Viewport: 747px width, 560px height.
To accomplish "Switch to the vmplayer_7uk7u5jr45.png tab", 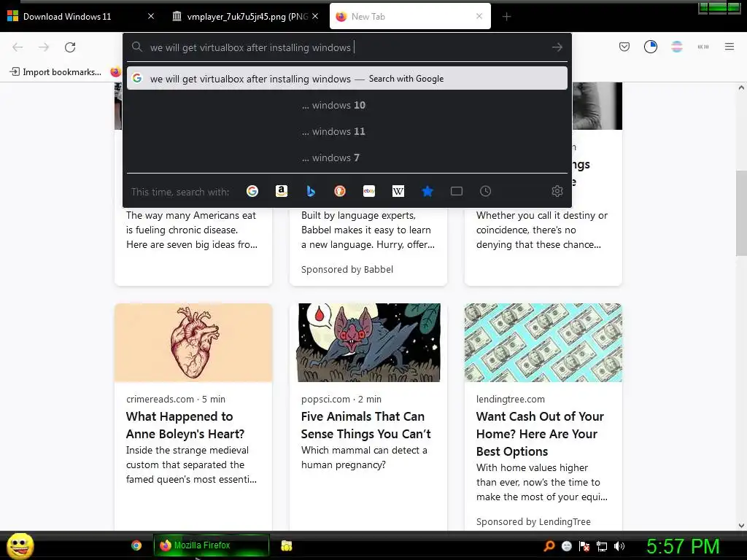I will 247,17.
